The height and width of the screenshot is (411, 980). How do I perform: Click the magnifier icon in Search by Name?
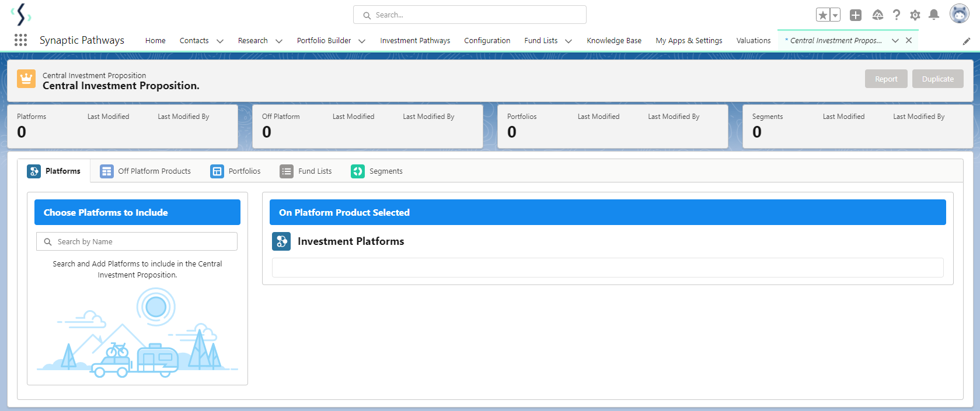point(48,241)
